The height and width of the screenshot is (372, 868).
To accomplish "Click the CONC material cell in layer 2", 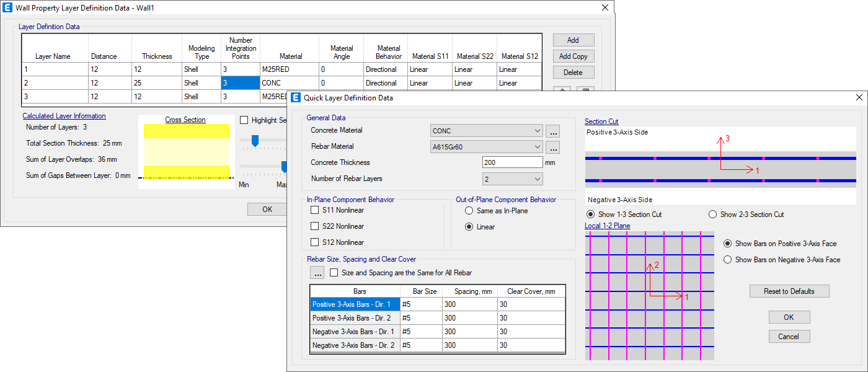I will 290,83.
